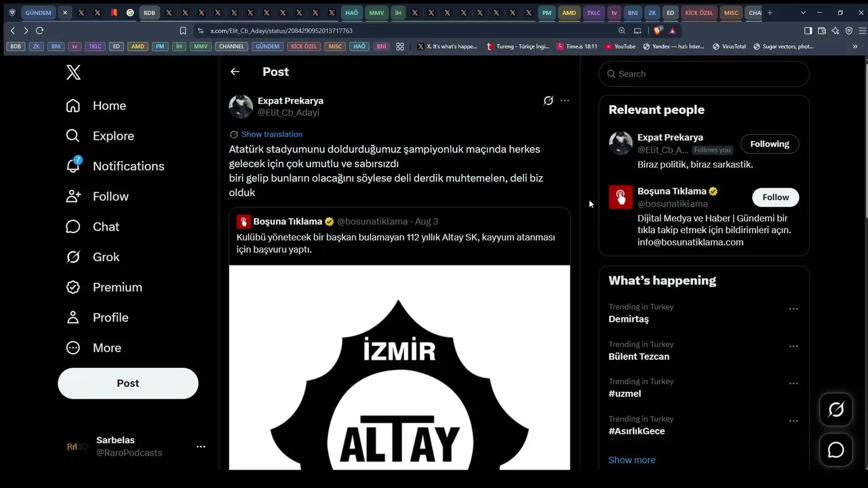This screenshot has height=488, width=868.
Task: Click the Show translation link
Action: (x=272, y=134)
